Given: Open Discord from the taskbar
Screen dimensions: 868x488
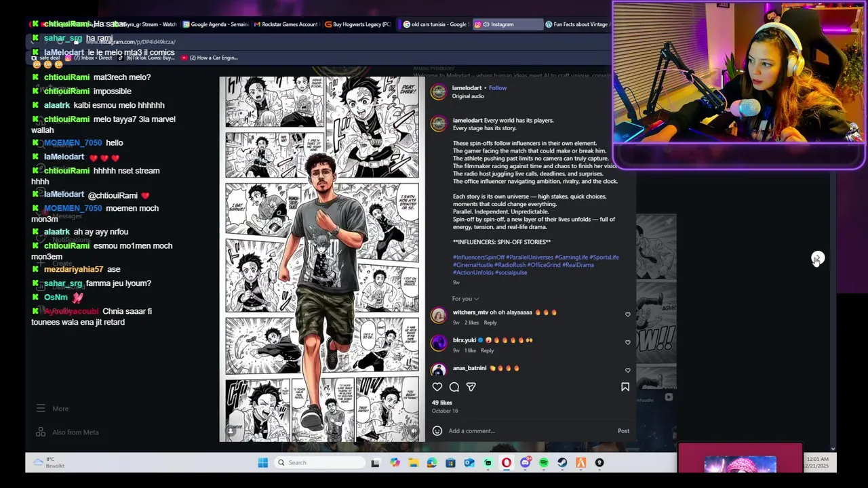Looking at the screenshot, I should click(525, 463).
